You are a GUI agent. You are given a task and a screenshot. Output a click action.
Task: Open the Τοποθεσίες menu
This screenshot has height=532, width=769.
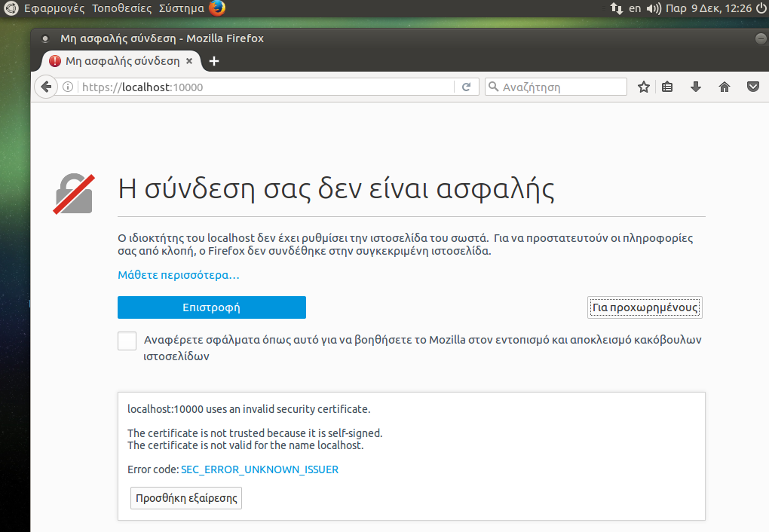coord(121,8)
